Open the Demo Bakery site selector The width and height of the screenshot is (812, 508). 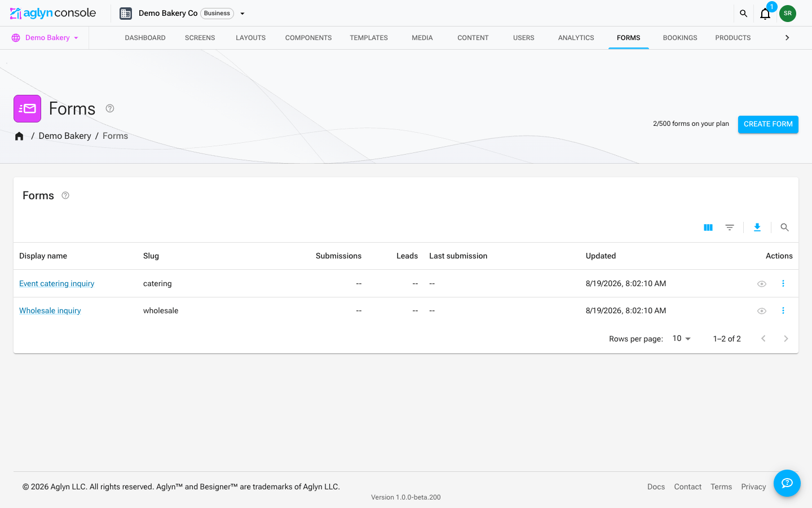45,38
